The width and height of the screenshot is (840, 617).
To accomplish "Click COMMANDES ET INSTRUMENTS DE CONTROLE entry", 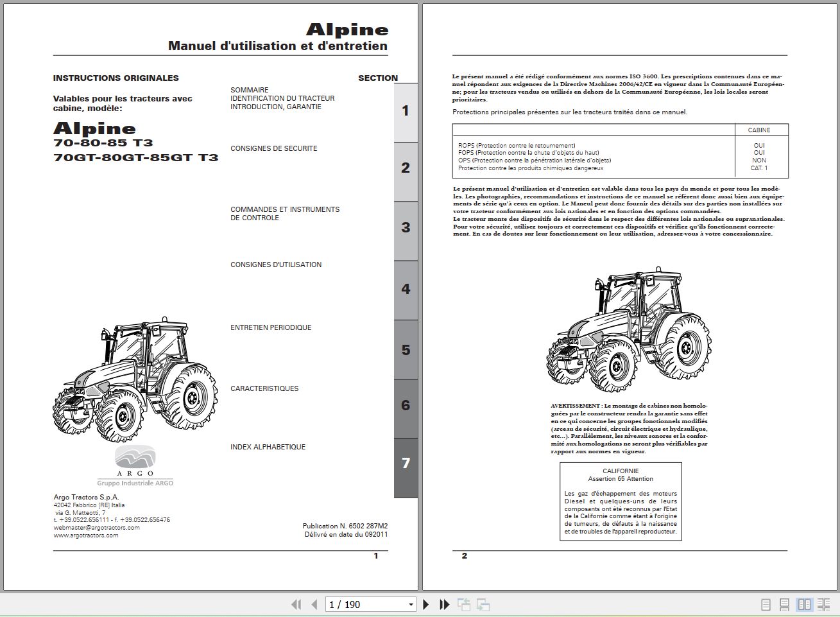I will (x=285, y=214).
